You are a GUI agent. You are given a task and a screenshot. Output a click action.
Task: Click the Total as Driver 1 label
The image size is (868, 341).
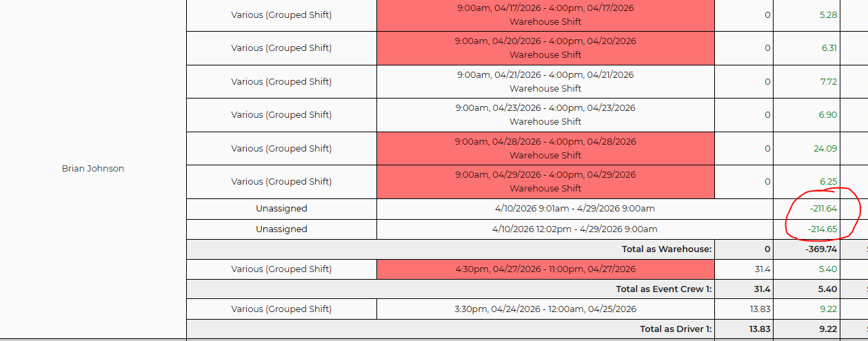tap(675, 329)
